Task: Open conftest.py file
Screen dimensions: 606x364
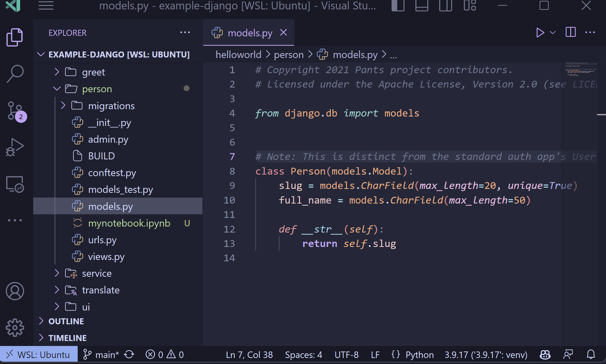Action: pyautogui.click(x=118, y=173)
